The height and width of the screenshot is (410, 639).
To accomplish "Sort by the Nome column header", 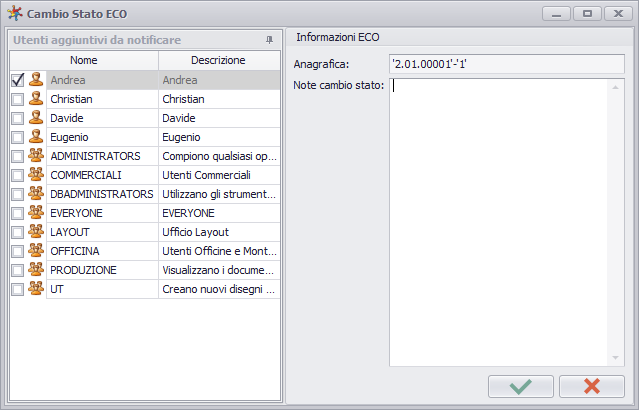I will (x=84, y=60).
